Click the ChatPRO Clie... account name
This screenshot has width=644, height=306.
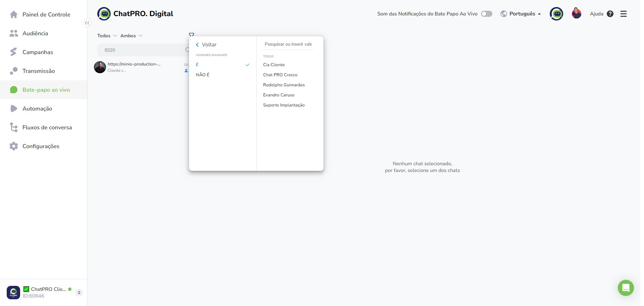[x=49, y=289]
